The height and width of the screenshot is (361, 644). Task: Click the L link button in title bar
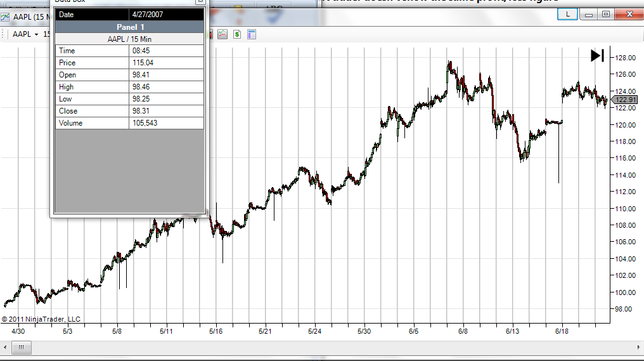[567, 15]
